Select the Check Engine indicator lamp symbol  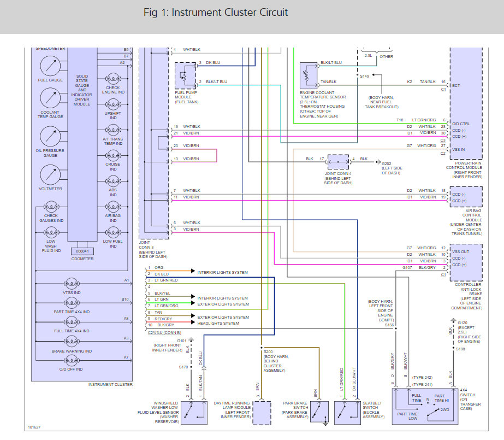[113, 79]
